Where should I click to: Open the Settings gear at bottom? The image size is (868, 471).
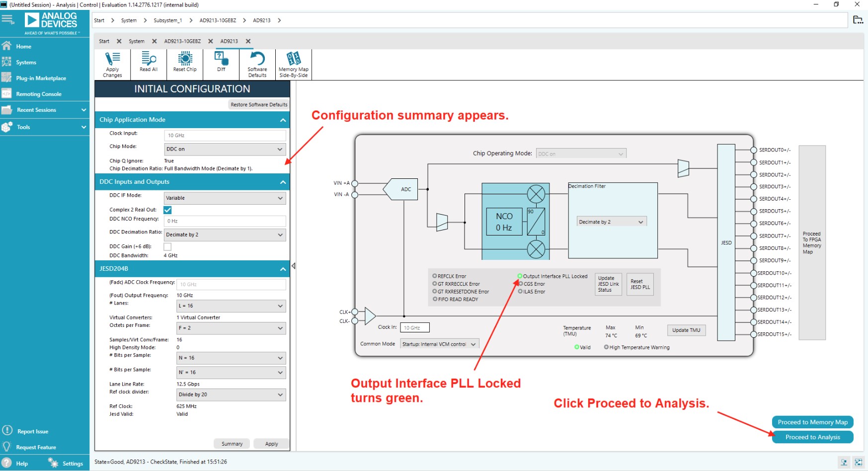pos(52,463)
